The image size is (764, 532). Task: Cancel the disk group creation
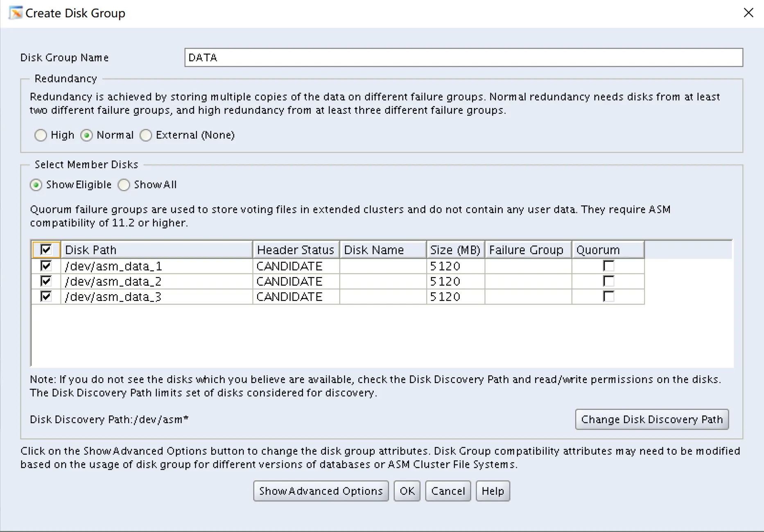tap(448, 491)
